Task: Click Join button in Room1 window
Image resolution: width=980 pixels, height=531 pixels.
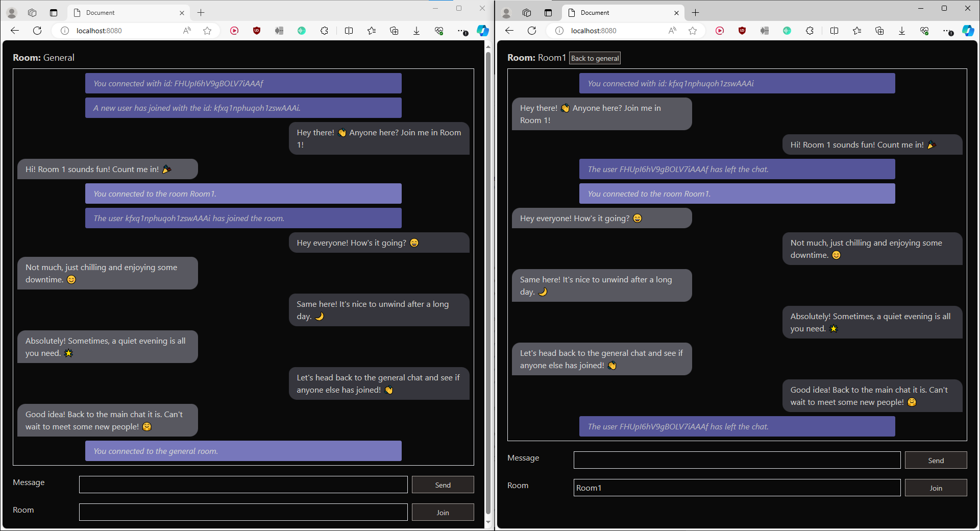Action: click(936, 488)
